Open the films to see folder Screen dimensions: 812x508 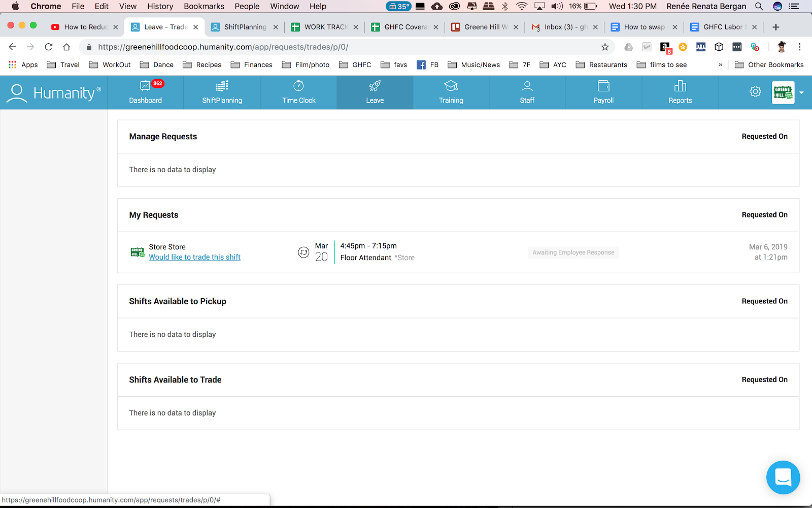click(x=662, y=65)
